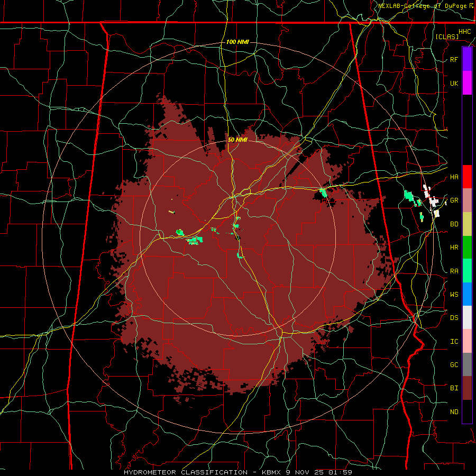Click the "GR" legend label
476x476 pixels.
point(454,200)
